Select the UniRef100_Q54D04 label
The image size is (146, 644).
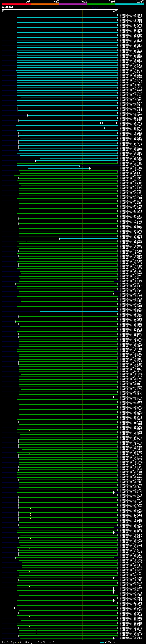(131, 557)
